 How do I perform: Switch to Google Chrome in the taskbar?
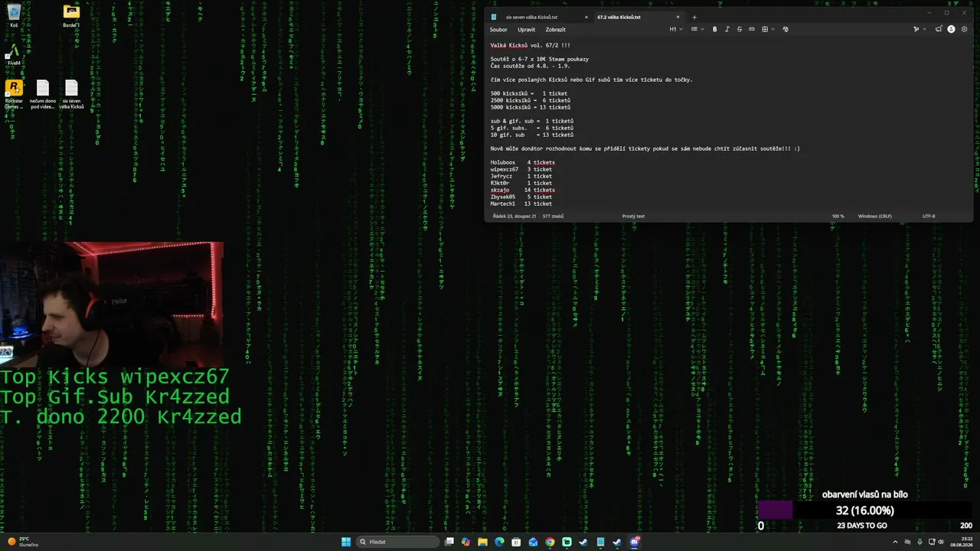click(x=550, y=542)
